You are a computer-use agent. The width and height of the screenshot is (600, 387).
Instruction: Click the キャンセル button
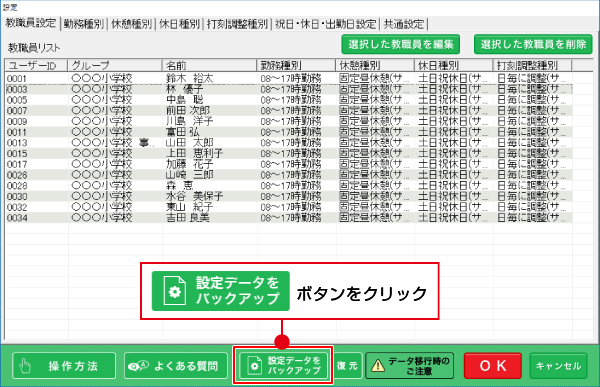pos(558,366)
